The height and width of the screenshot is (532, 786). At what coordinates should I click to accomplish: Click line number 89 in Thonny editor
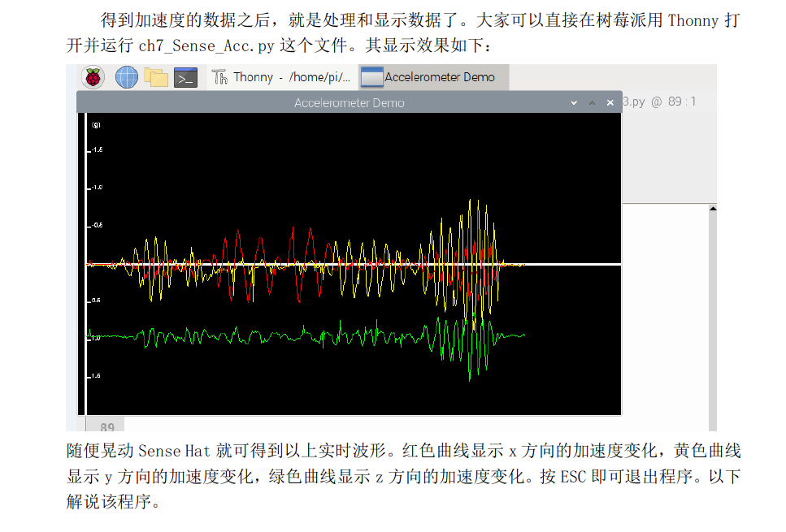tap(106, 426)
